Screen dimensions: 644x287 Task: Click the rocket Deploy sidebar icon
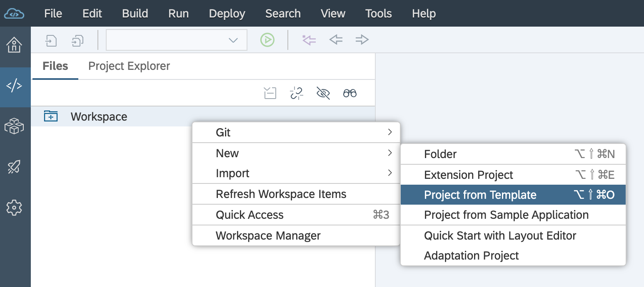coord(14,167)
